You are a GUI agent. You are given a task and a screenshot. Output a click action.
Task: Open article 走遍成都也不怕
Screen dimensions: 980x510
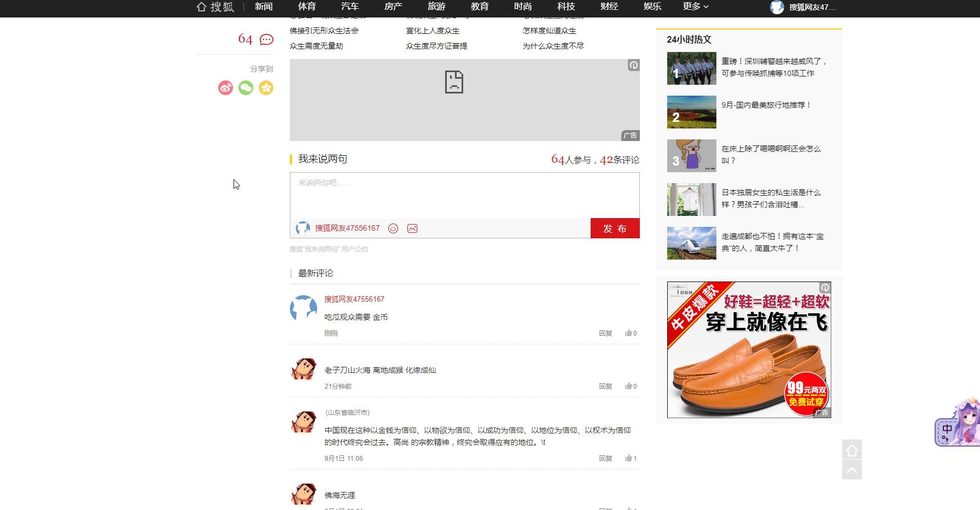772,242
